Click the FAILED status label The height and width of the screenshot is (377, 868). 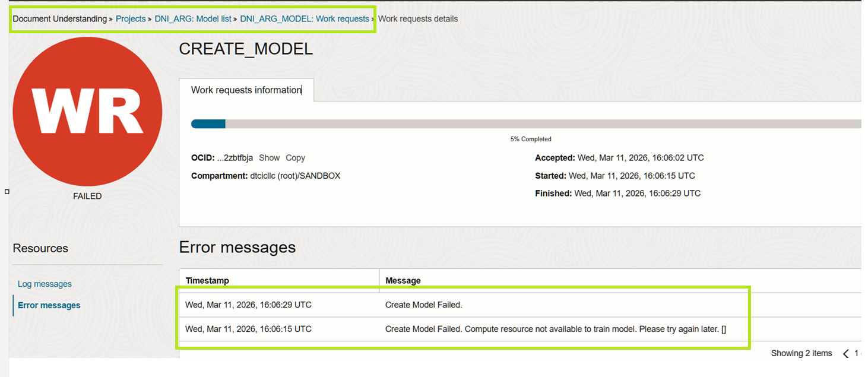(x=87, y=197)
